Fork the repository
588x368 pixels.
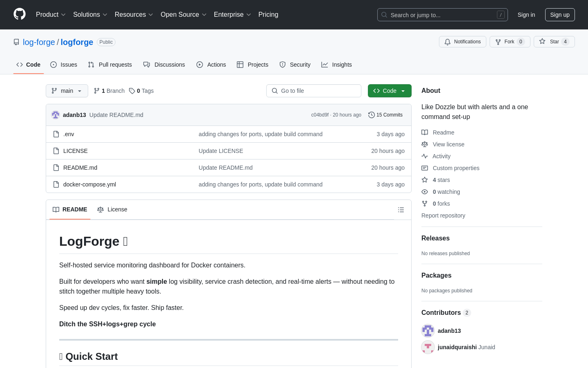(x=510, y=42)
